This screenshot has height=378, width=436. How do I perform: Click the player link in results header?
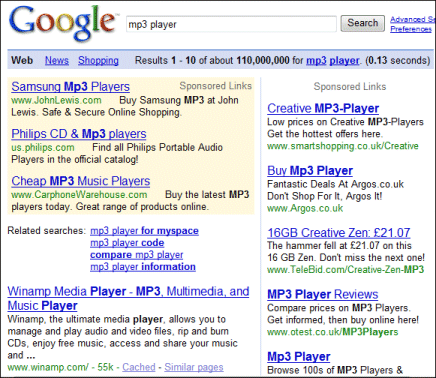344,60
